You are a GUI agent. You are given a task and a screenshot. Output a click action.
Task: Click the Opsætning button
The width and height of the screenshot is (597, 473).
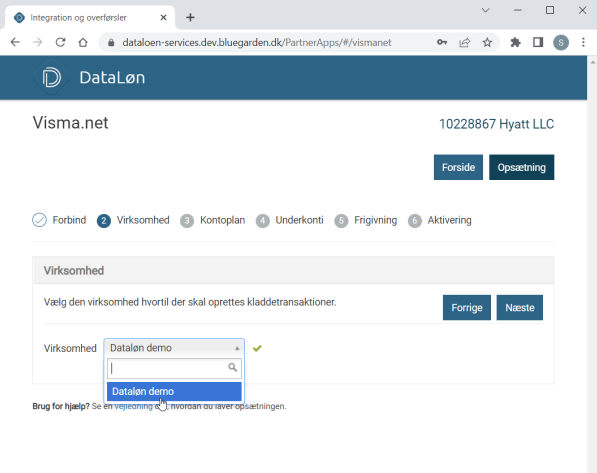[522, 167]
